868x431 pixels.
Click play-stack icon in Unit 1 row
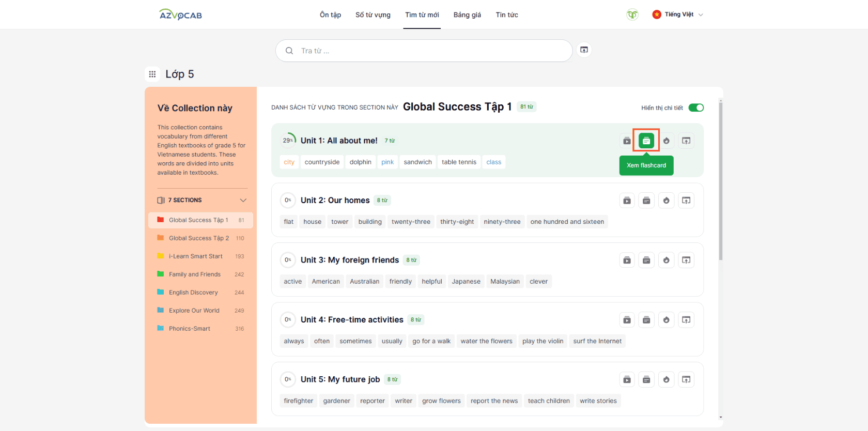[x=627, y=141]
